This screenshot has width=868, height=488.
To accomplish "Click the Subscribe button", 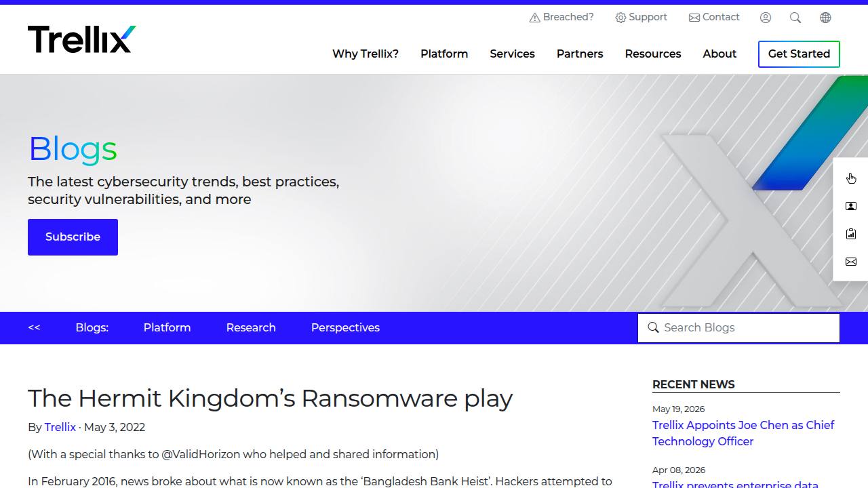I will pos(73,237).
